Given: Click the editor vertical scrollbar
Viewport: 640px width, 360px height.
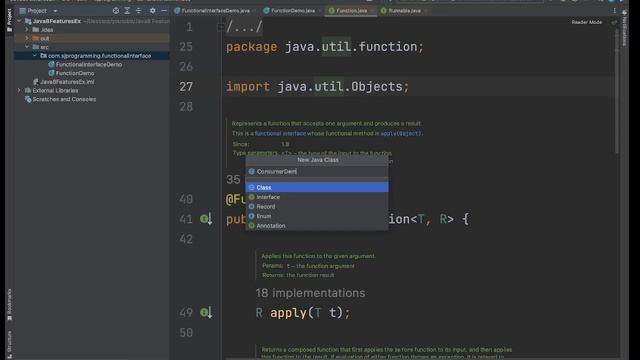Looking at the screenshot, I should pos(617,92).
